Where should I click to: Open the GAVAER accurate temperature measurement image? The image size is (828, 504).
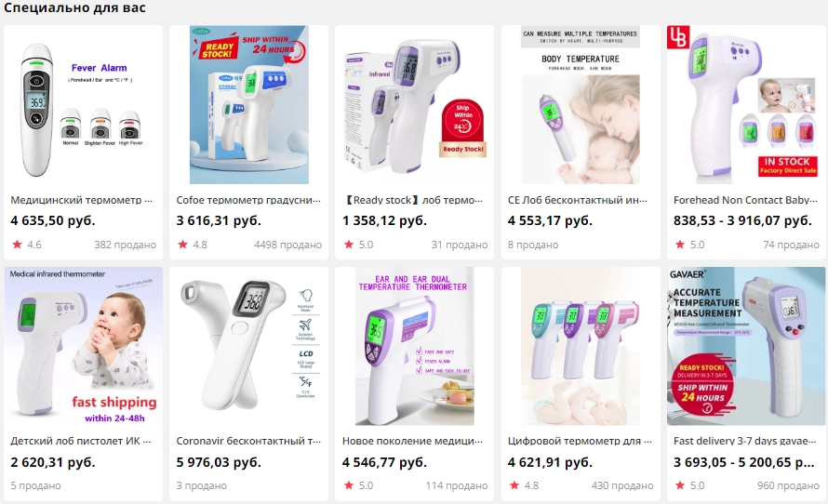click(x=746, y=346)
